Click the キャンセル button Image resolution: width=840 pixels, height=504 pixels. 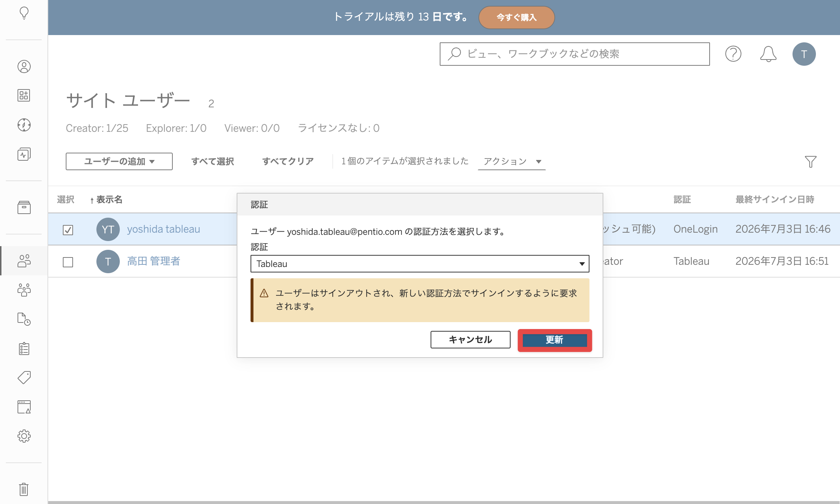pos(470,340)
